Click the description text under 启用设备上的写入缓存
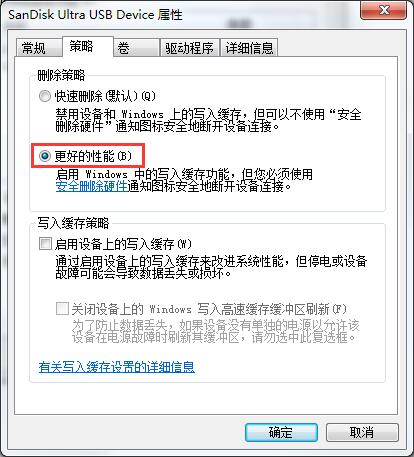414x457 pixels. point(211,267)
